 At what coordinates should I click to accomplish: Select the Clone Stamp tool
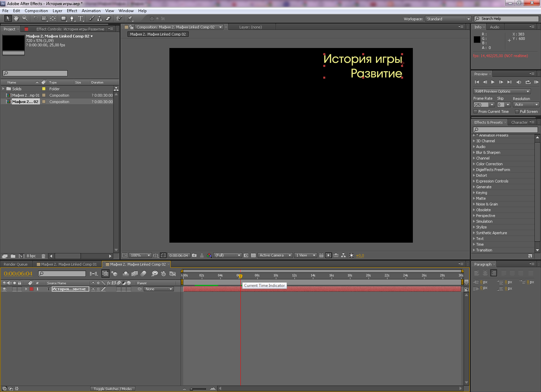pyautogui.click(x=100, y=19)
